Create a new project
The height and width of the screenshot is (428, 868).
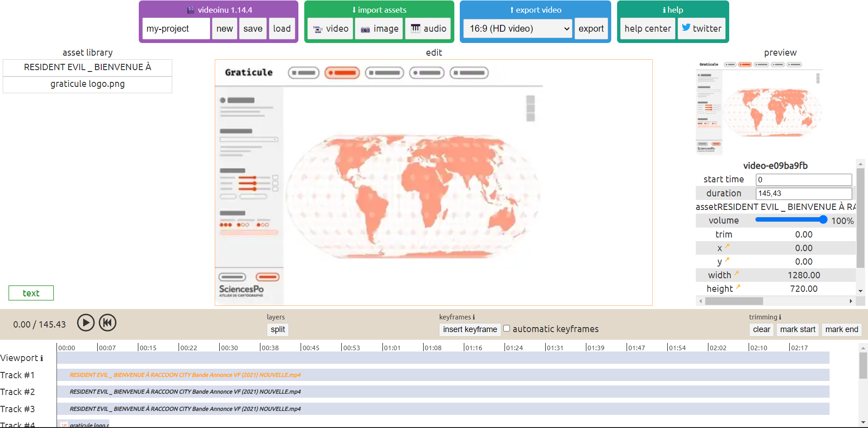(x=225, y=29)
